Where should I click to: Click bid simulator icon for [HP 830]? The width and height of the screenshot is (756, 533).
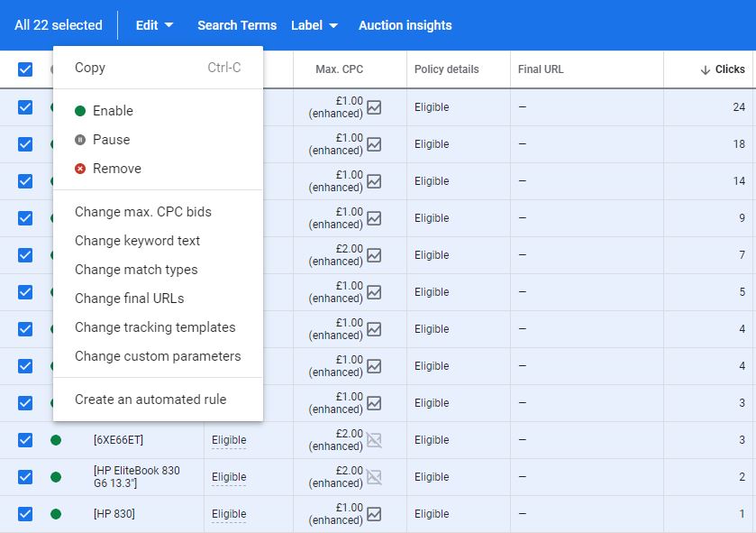pyautogui.click(x=374, y=514)
